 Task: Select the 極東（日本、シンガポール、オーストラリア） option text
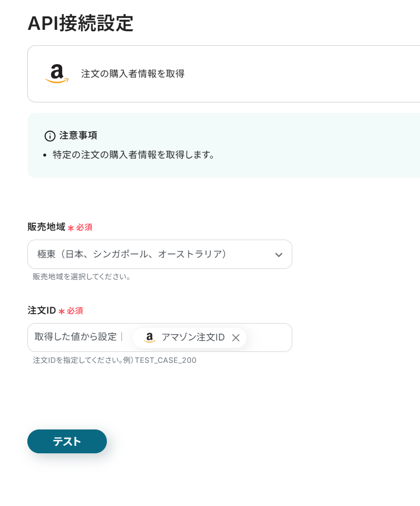pos(132,254)
